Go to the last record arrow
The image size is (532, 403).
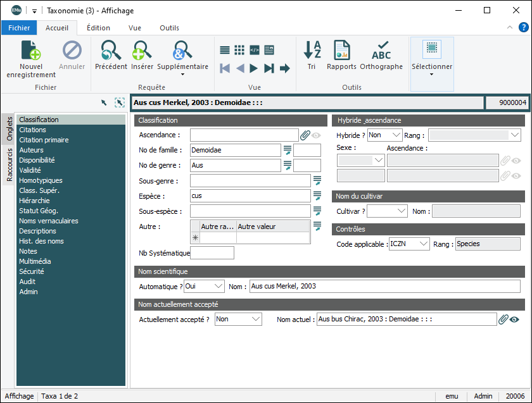(x=269, y=68)
